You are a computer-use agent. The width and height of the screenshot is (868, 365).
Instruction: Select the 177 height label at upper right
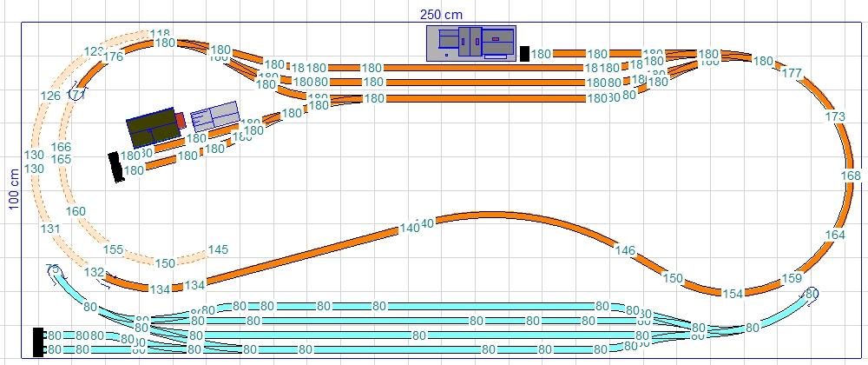pyautogui.click(x=792, y=74)
